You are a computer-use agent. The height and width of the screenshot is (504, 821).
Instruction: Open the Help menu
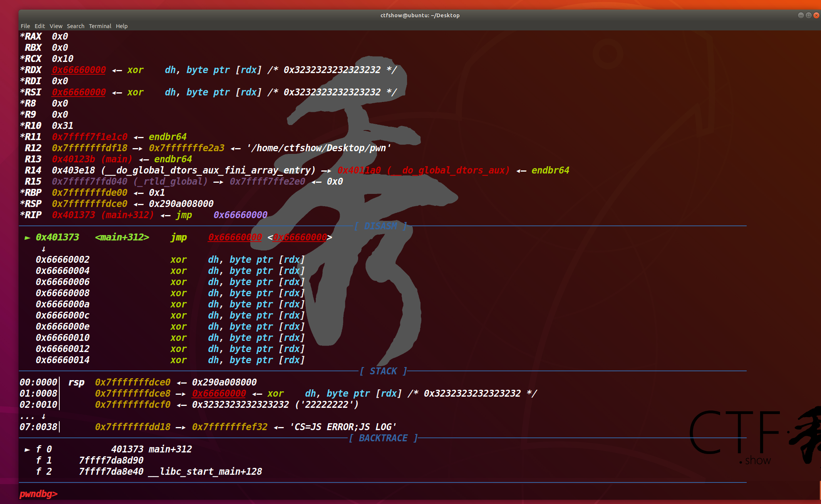pyautogui.click(x=122, y=26)
